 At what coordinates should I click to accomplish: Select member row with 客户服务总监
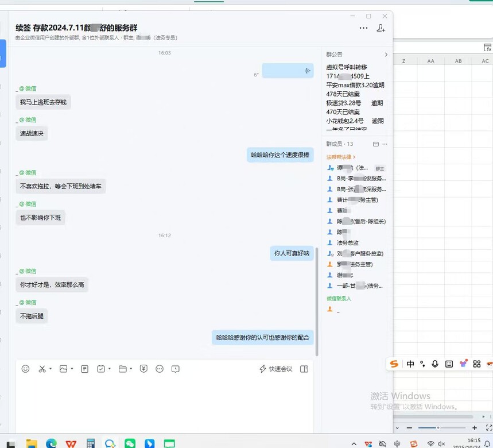[x=355, y=253]
